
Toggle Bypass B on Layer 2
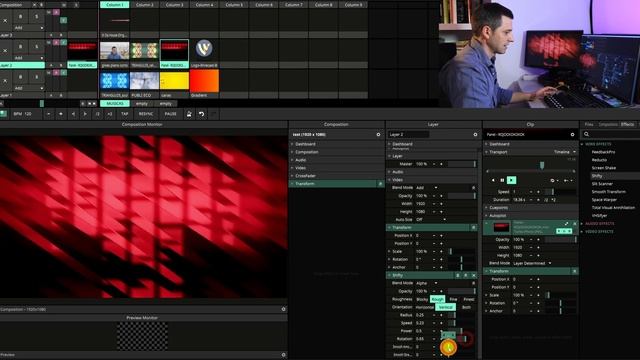point(20,47)
